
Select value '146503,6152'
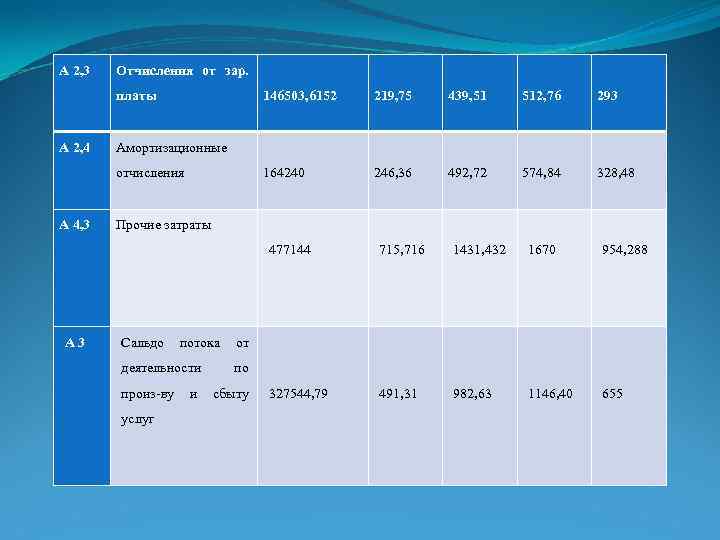click(x=300, y=96)
